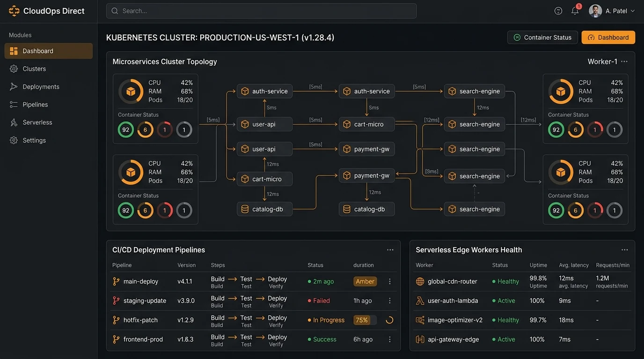Open staging-update row options menu
This screenshot has width=644, height=359.
[x=390, y=301]
